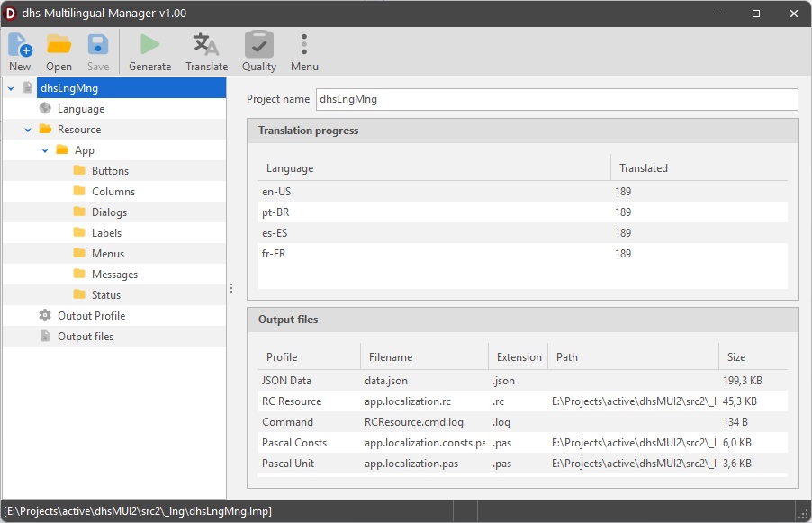Select the Language node icon in the tree
Viewport: 812px width, 523px height.
tap(44, 108)
